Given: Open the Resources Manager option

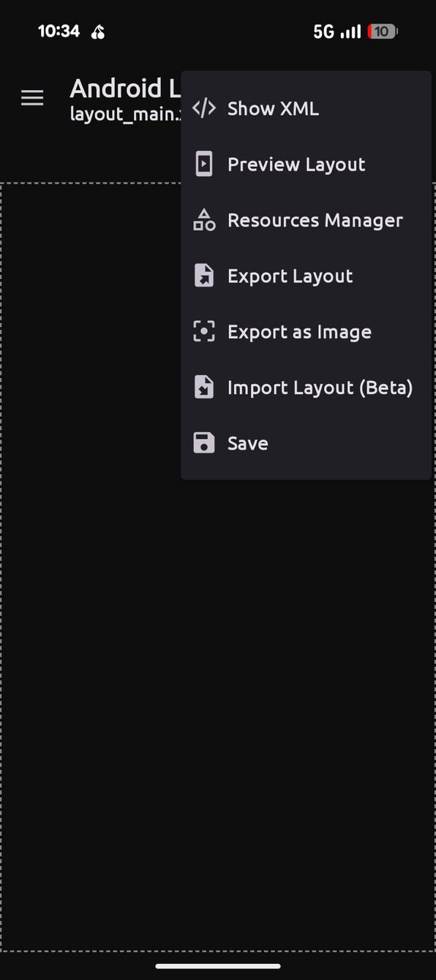Looking at the screenshot, I should tap(315, 219).
